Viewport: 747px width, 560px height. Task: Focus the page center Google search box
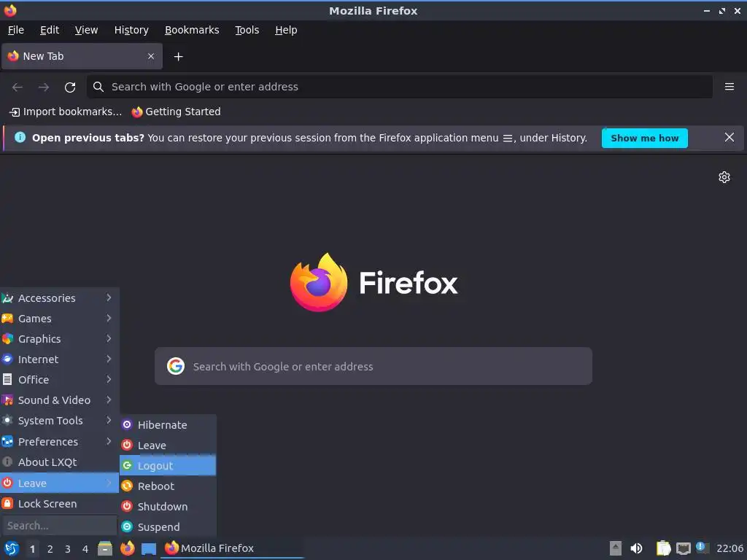coord(373,366)
